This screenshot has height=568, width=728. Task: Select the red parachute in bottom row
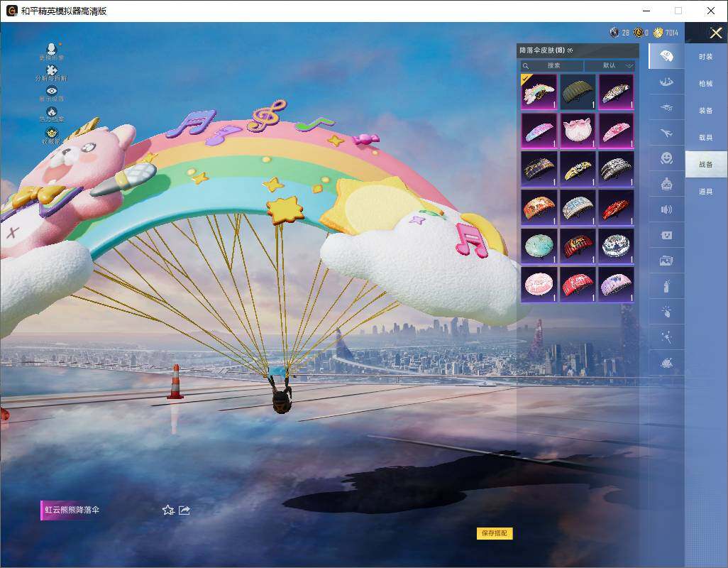[578, 285]
